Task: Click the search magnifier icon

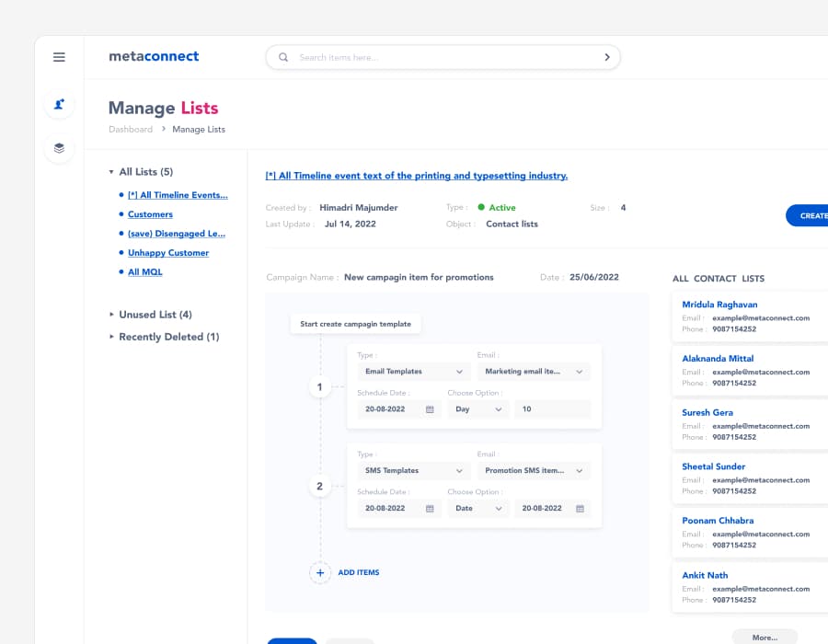Action: 283,57
